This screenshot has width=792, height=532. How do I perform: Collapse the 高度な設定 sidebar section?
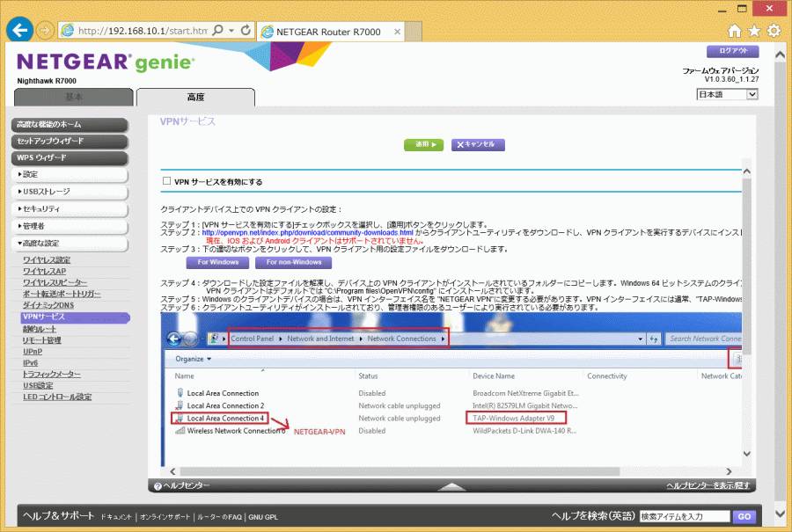point(70,243)
